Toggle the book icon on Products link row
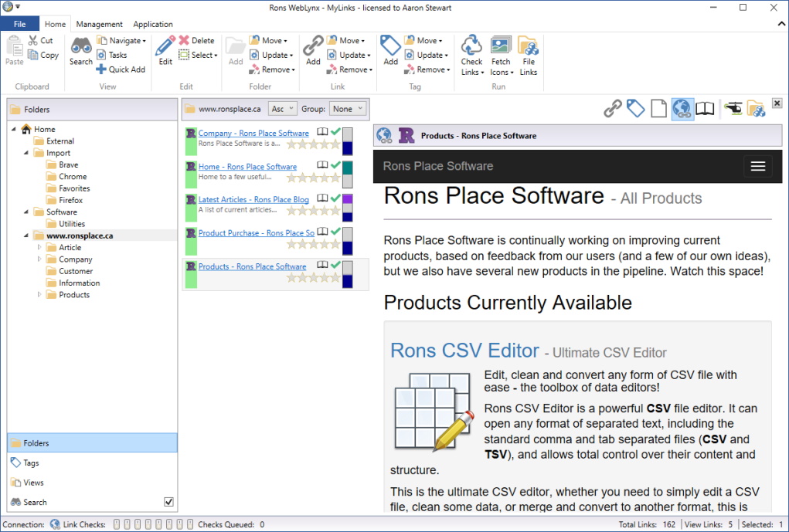 322,265
